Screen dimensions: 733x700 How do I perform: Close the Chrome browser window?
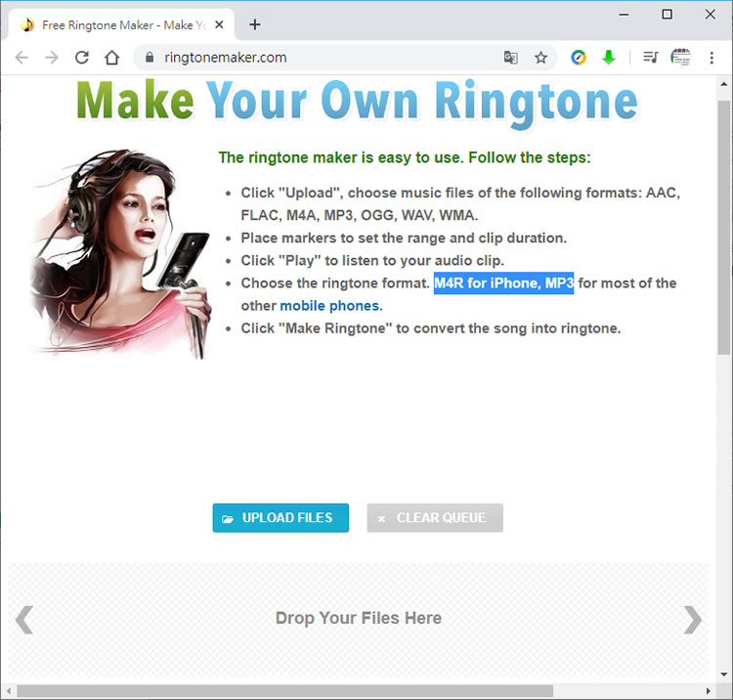pos(711,15)
